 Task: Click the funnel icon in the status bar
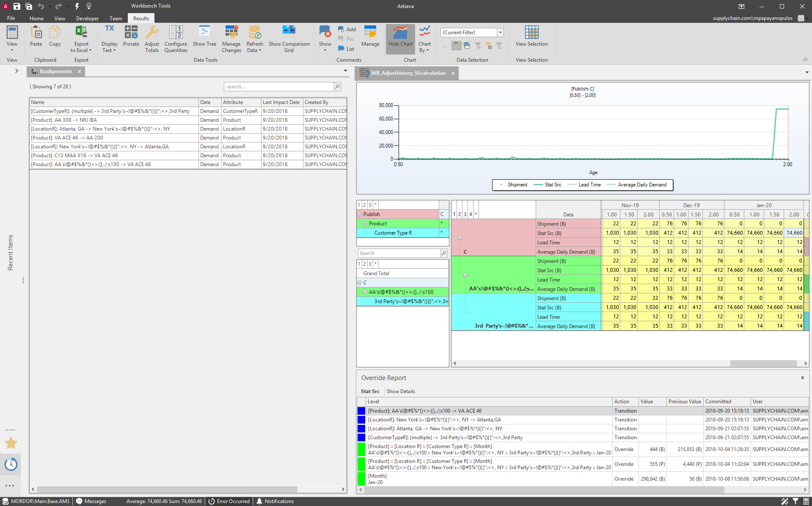[795, 501]
